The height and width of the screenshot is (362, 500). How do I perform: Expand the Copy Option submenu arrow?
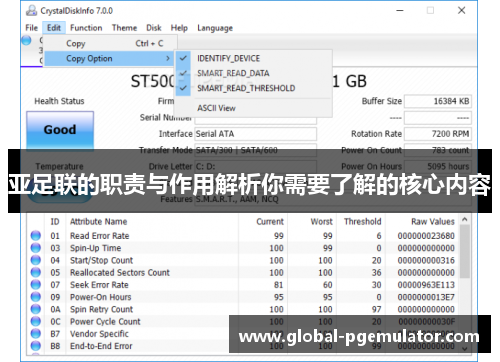click(168, 58)
